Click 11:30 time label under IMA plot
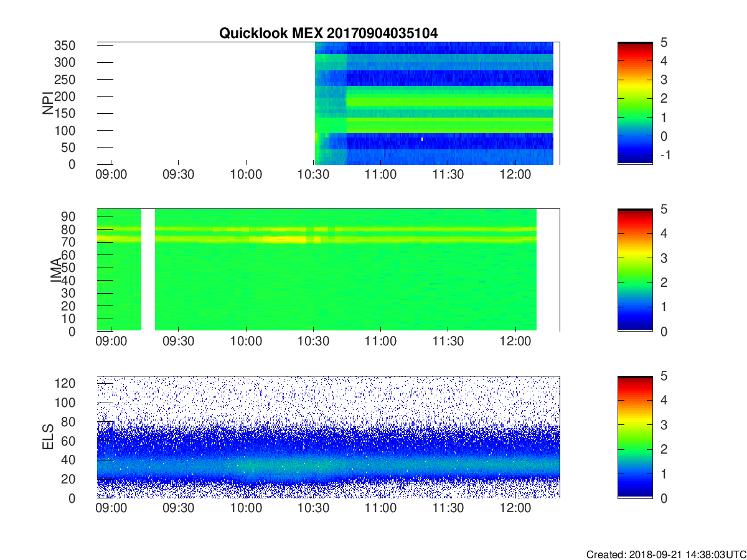 coord(448,342)
